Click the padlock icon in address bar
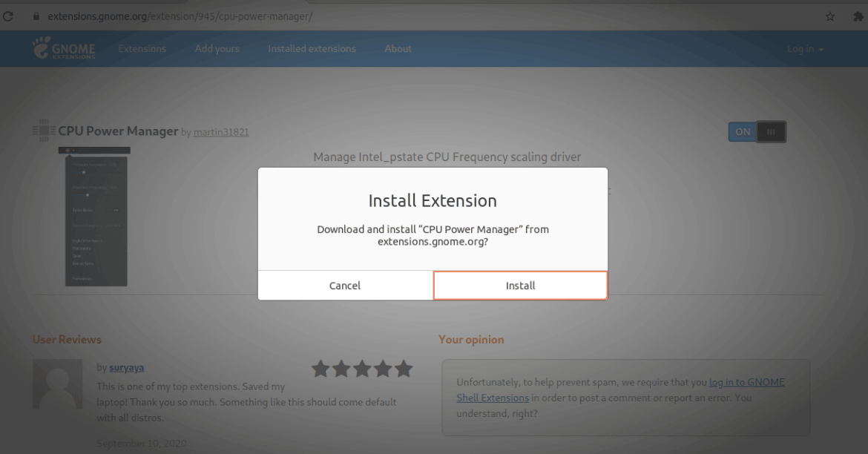Image resolution: width=868 pixels, height=454 pixels. (36, 16)
